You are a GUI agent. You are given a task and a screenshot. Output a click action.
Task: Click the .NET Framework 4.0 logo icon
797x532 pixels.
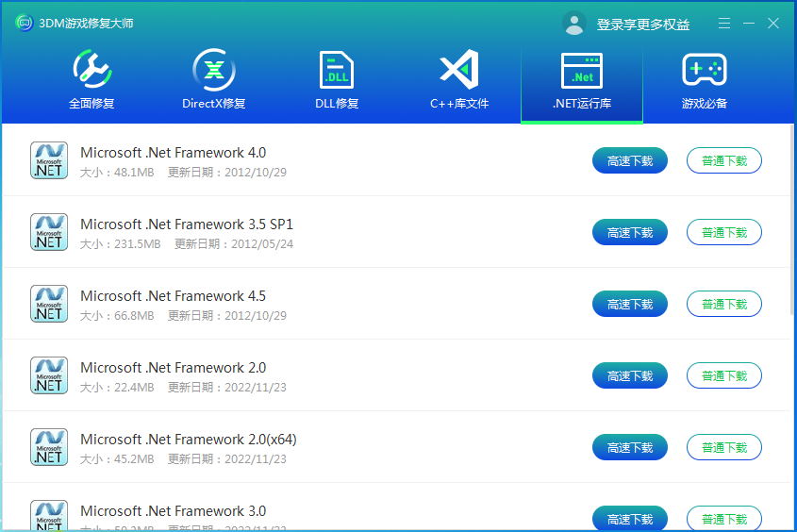49,160
